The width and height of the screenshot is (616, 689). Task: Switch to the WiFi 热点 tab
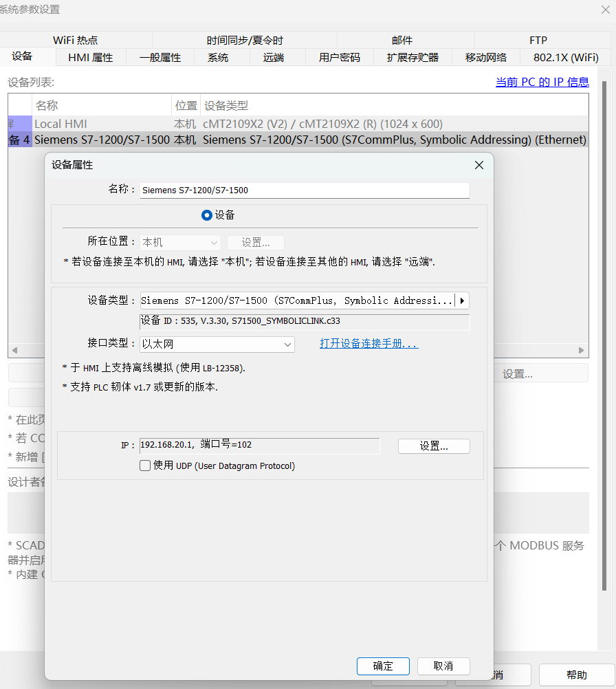75,40
